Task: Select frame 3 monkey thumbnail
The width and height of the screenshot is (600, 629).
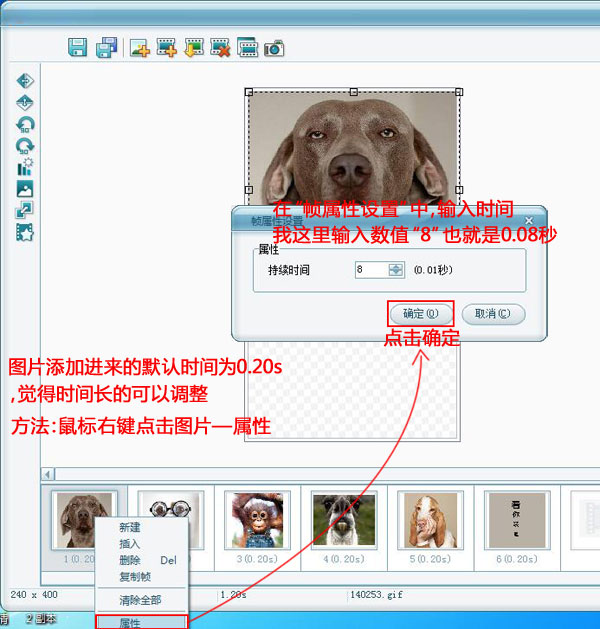Action: point(257,520)
